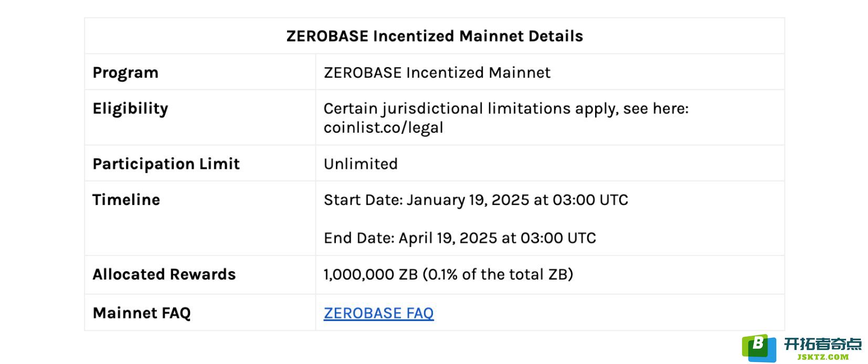
Task: Click the End Date April 19 line
Action: 460,238
